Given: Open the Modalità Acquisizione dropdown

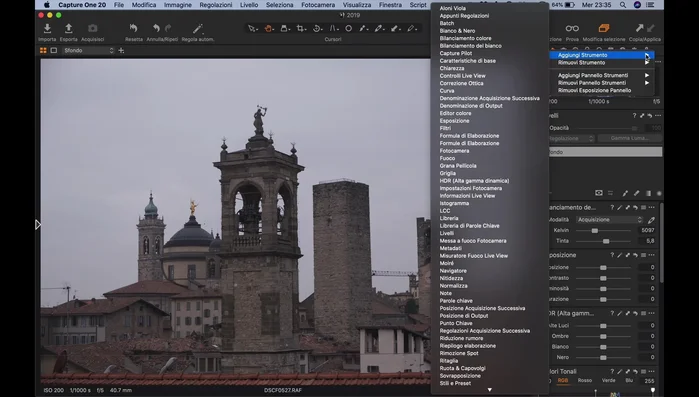Looking at the screenshot, I should [x=609, y=220].
